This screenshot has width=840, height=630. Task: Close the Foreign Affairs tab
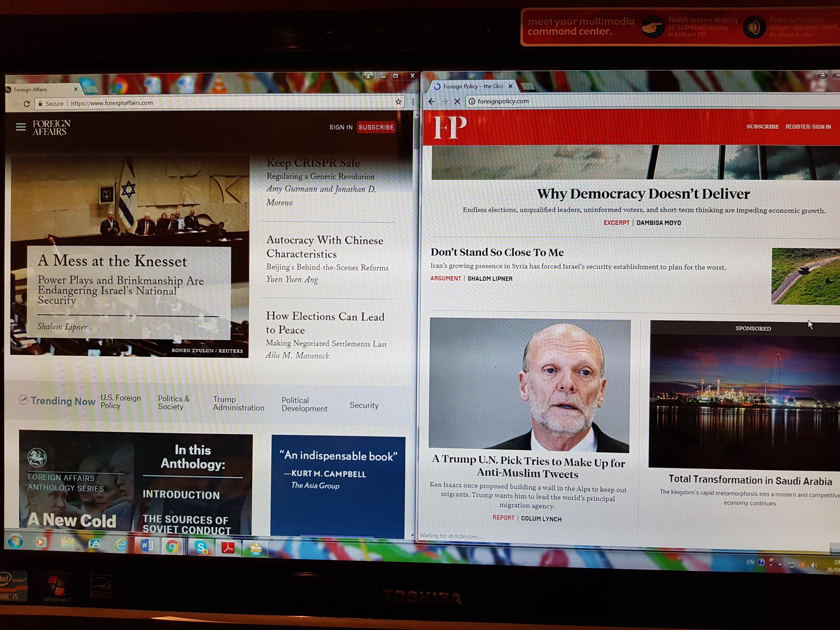75,89
